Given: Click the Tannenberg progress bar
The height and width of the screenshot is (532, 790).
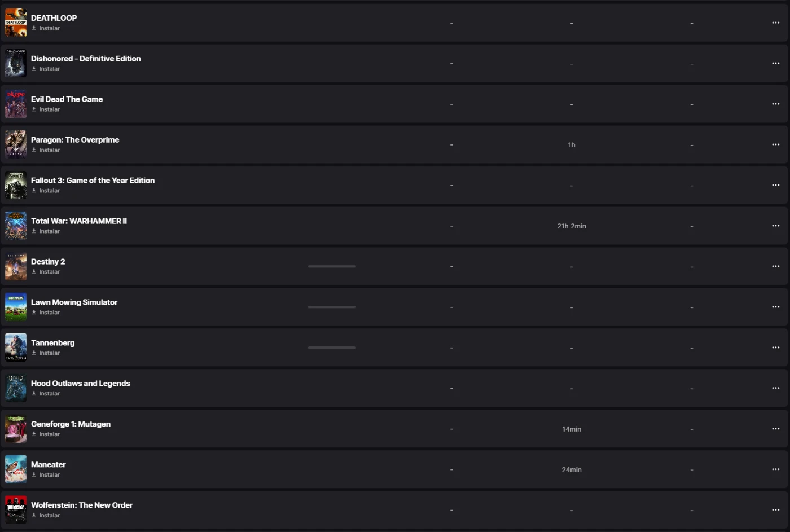Looking at the screenshot, I should (332, 348).
